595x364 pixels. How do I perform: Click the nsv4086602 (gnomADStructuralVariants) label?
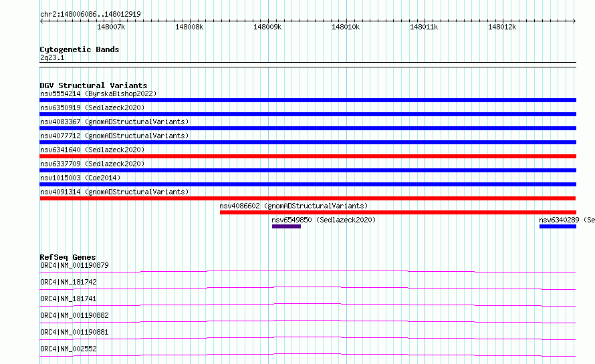tap(293, 206)
